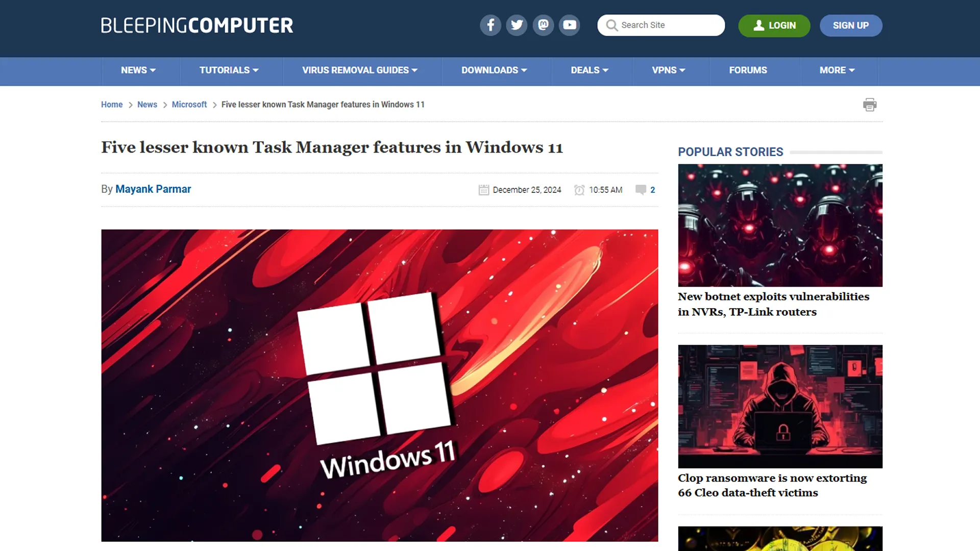Open the partially visible third popular story image
The image size is (980, 551).
coord(780,539)
